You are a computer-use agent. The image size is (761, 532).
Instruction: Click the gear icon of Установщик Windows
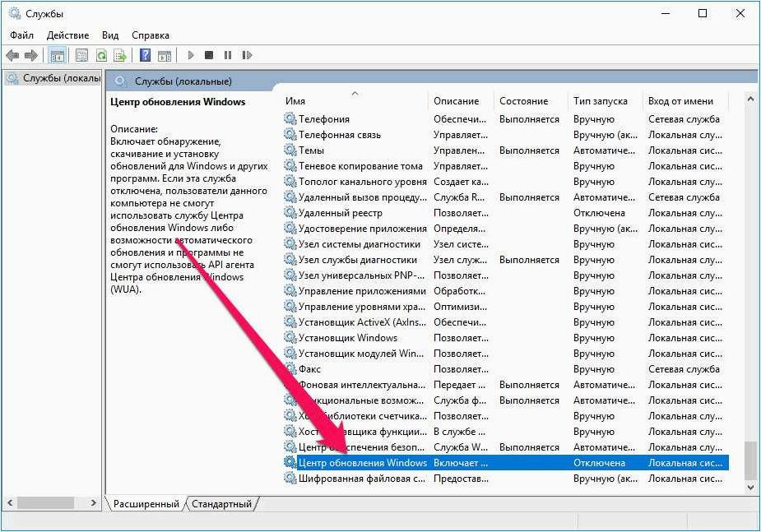290,337
